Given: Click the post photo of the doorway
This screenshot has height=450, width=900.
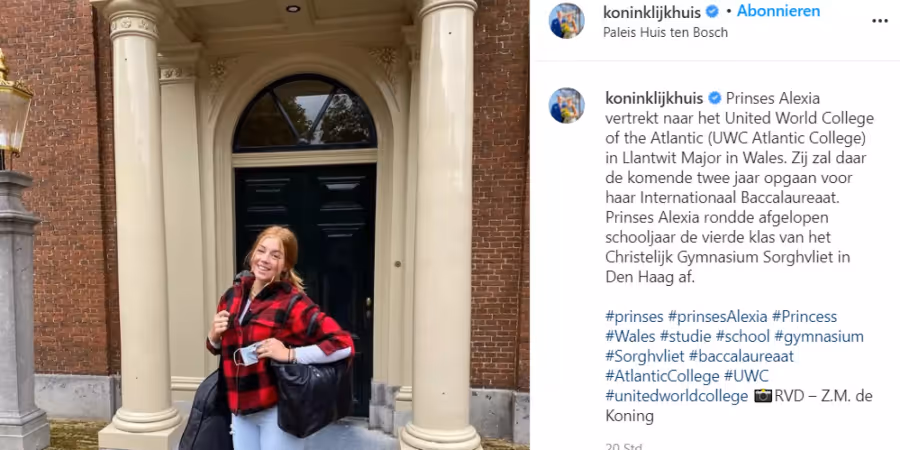Looking at the screenshot, I should click(265, 225).
